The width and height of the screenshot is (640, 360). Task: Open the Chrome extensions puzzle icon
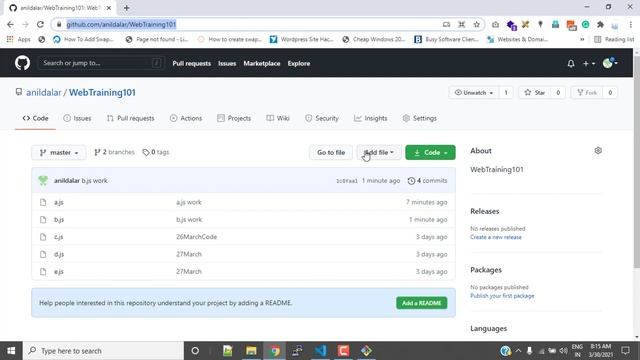pyautogui.click(x=600, y=24)
